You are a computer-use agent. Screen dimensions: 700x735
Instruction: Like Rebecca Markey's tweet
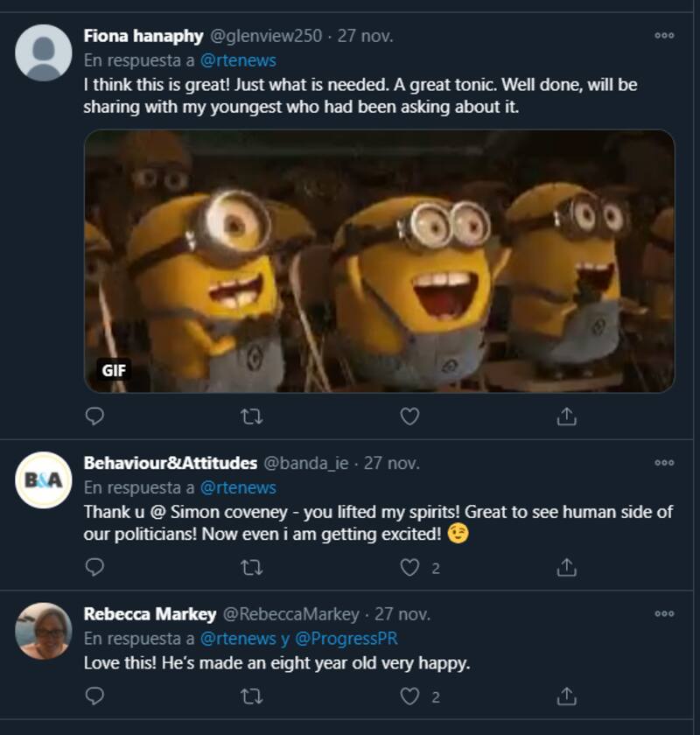pyautogui.click(x=409, y=696)
